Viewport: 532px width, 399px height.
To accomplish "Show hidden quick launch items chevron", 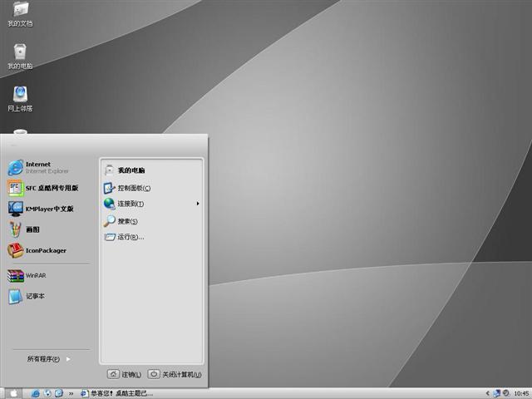I will pos(71,393).
